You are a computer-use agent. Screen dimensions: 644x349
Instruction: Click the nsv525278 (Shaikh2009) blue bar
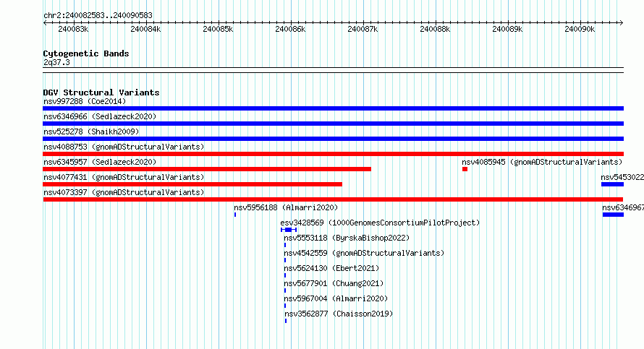[x=333, y=139]
